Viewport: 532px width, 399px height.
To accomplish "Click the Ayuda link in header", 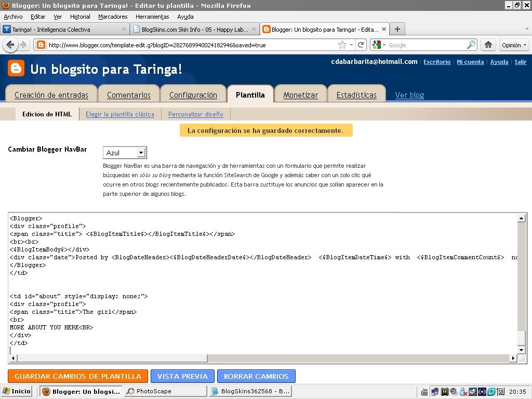I will pyautogui.click(x=499, y=62).
